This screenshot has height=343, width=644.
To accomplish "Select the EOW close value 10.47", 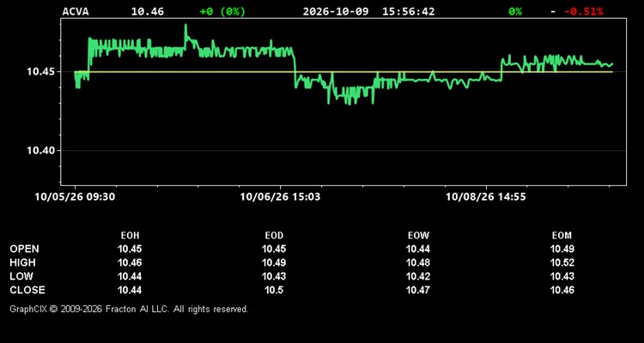I will tap(418, 290).
